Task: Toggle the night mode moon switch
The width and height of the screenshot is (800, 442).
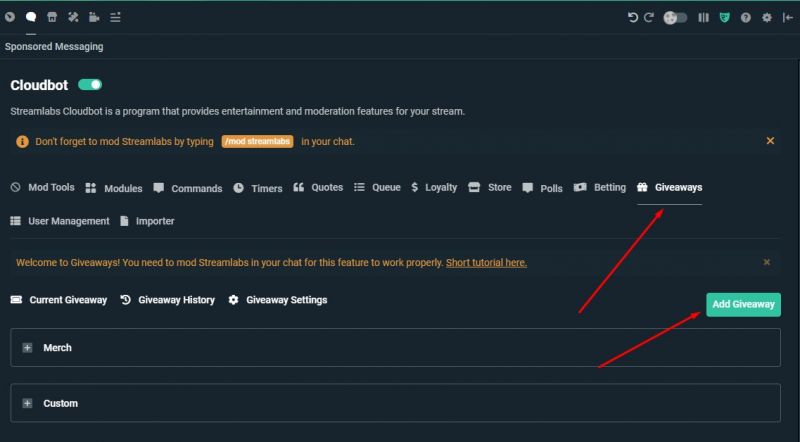Action: [675, 18]
